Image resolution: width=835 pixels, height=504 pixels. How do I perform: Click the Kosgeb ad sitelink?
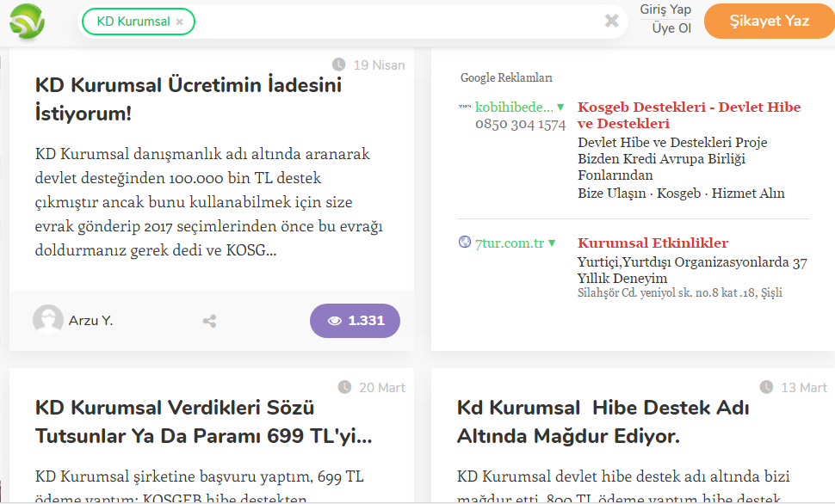point(678,194)
